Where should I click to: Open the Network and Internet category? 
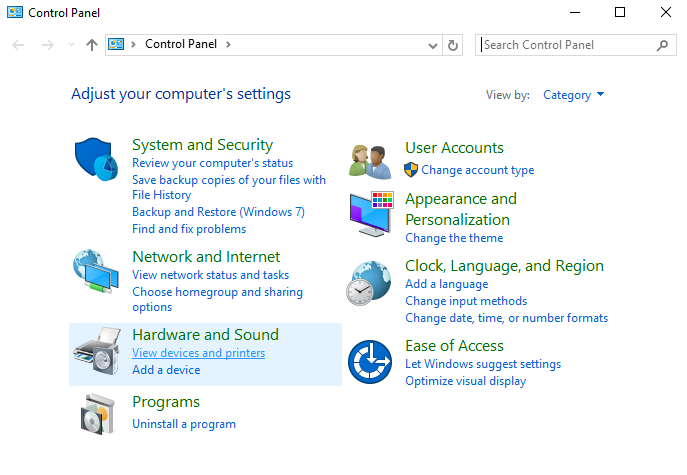(x=206, y=257)
